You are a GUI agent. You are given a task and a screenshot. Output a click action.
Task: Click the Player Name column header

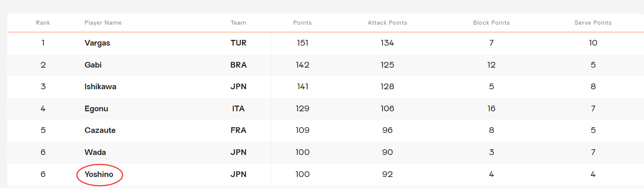[103, 23]
